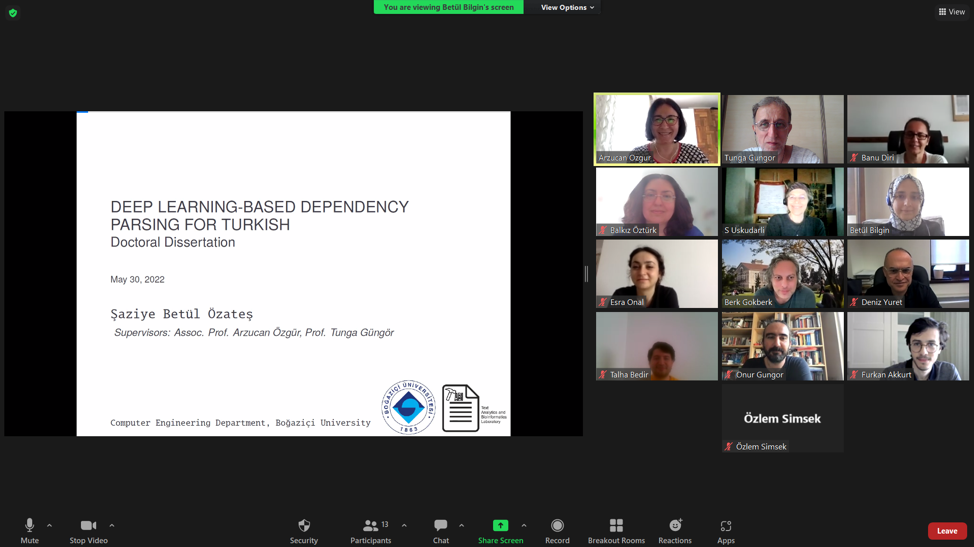The image size is (974, 547).
Task: Expand audio options arrow beside Mute
Action: 49,525
